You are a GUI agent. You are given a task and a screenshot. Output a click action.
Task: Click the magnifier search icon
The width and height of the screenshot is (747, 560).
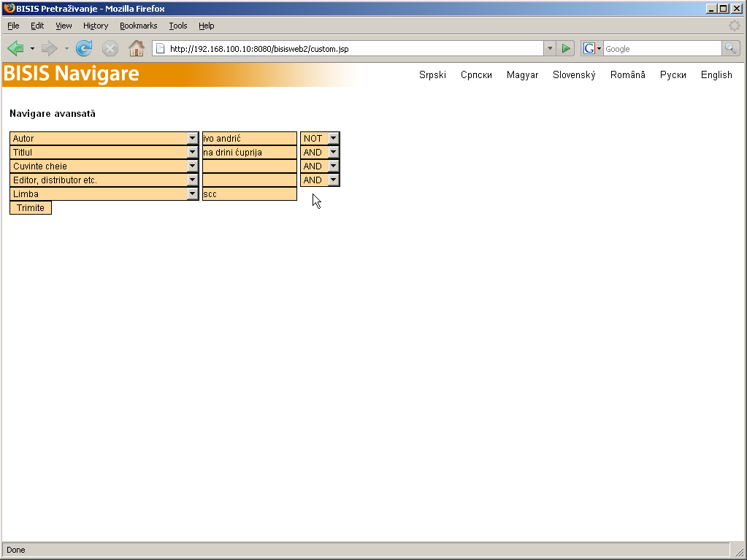[x=731, y=48]
